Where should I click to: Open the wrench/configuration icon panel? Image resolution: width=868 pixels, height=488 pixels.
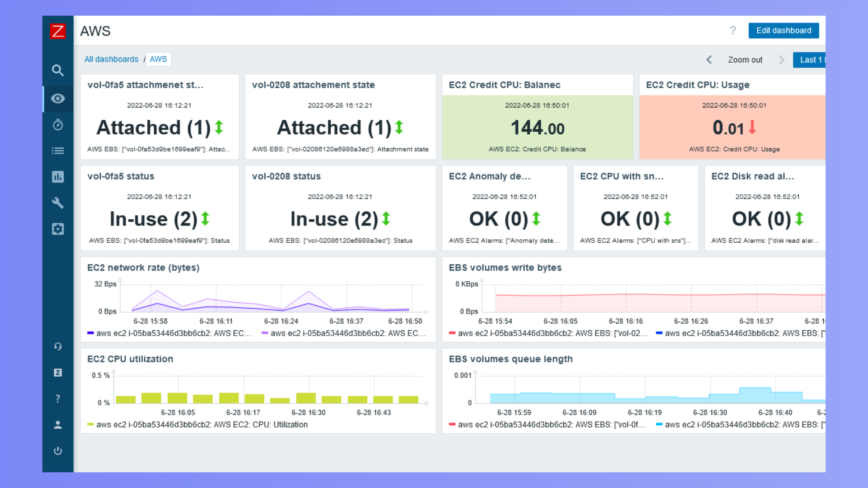click(57, 202)
